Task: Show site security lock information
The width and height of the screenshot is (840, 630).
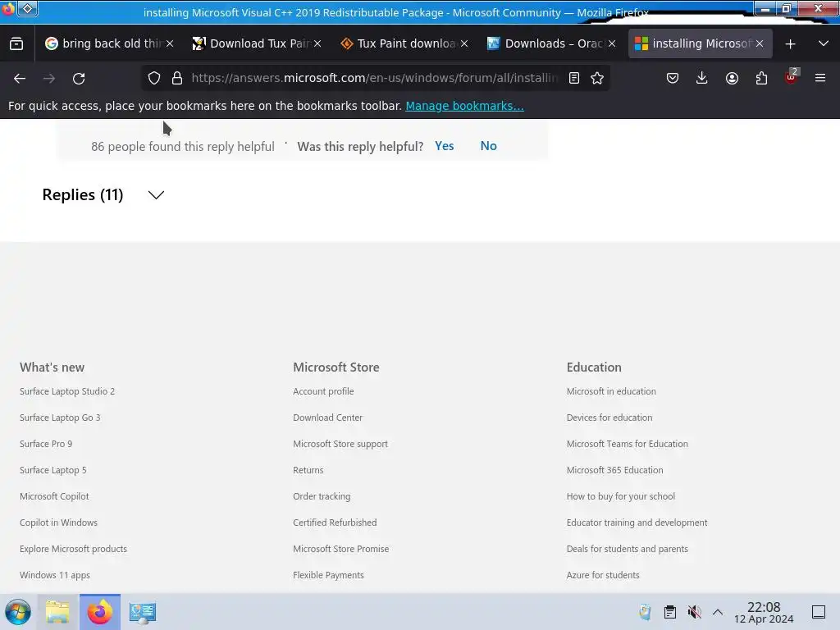Action: click(177, 78)
